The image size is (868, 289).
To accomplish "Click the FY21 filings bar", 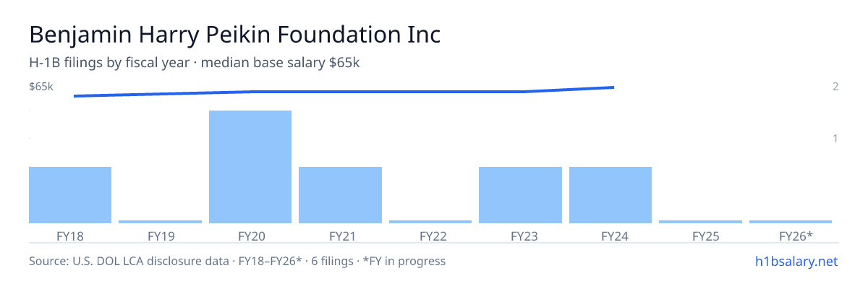I will click(340, 195).
